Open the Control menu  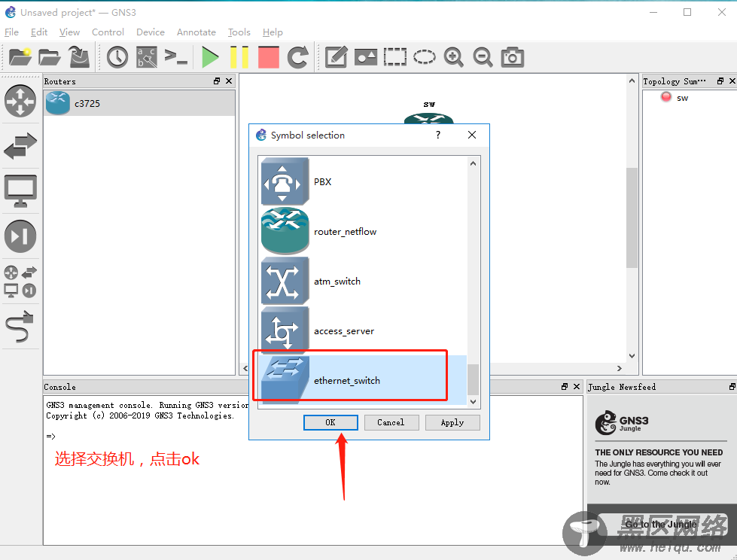point(108,32)
